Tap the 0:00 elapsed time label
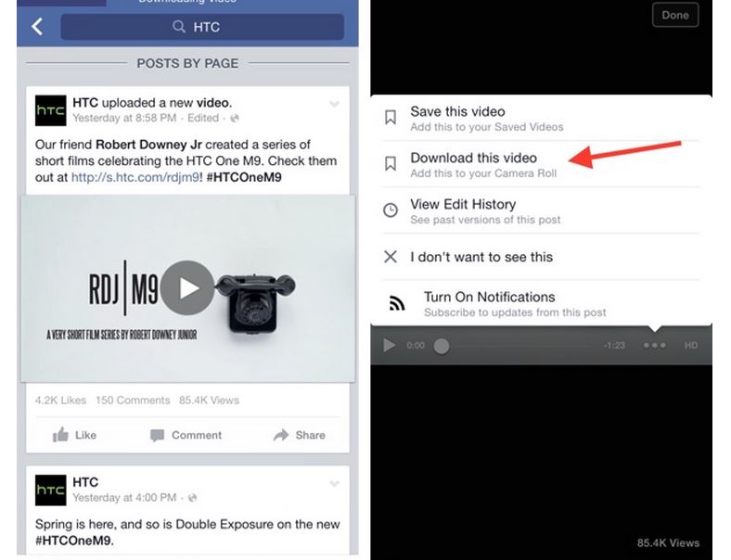Image resolution: width=731 pixels, height=560 pixels. (416, 345)
